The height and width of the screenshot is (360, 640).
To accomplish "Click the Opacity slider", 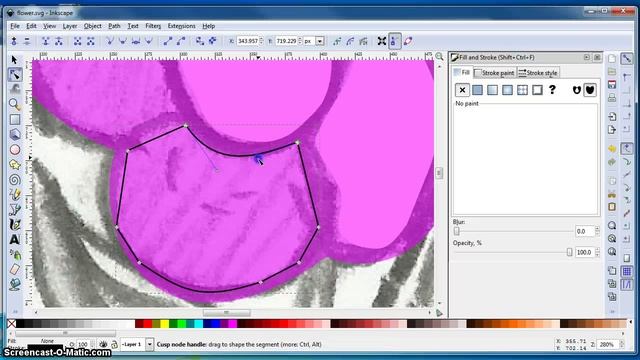I will pos(513,253).
